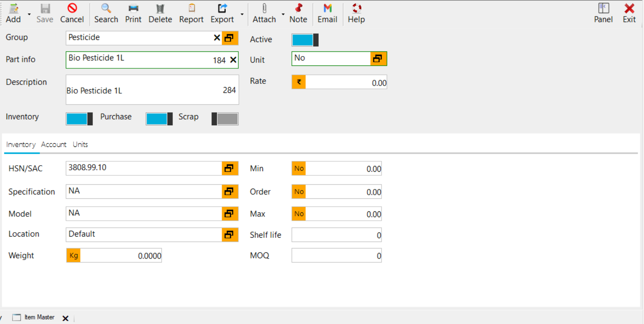Open the Report tool
The image size is (644, 324).
coord(191,13)
